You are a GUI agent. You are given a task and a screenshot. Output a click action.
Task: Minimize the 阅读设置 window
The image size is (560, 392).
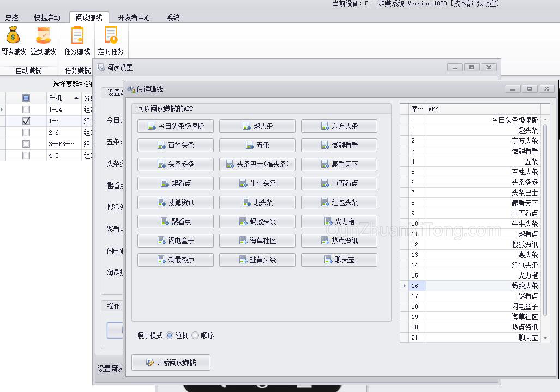455,68
